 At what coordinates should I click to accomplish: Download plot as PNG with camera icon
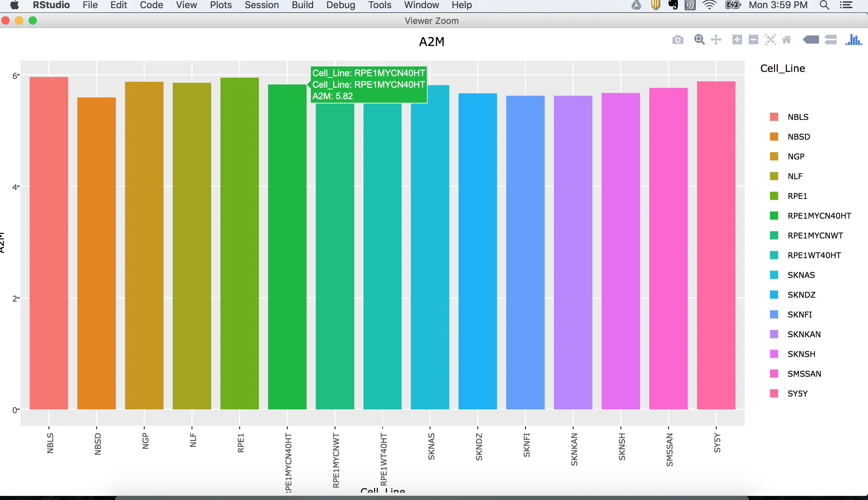(678, 40)
